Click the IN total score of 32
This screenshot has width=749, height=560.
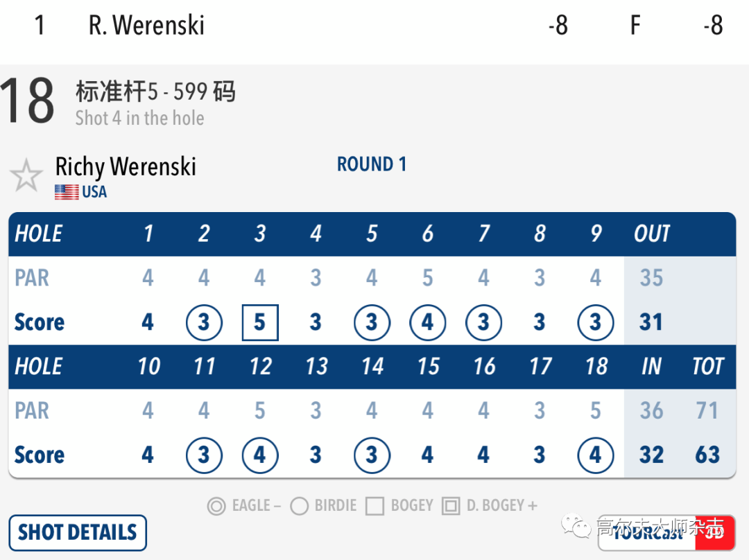pyautogui.click(x=651, y=455)
